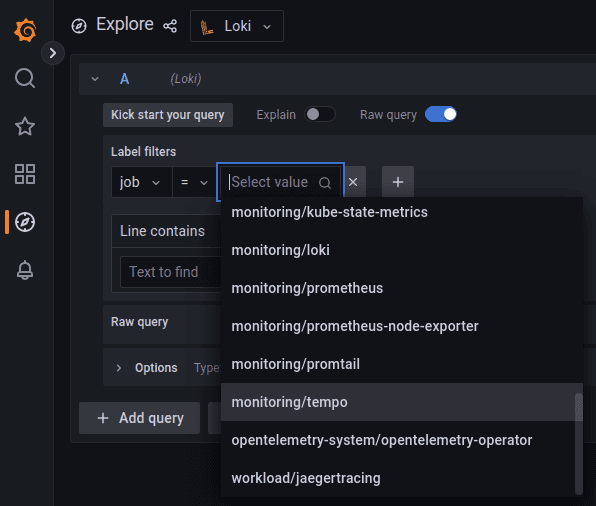Screen dimensions: 596x506
Task: Select opentelemetry-system/opentelemetry-operator option
Action: pos(402,440)
